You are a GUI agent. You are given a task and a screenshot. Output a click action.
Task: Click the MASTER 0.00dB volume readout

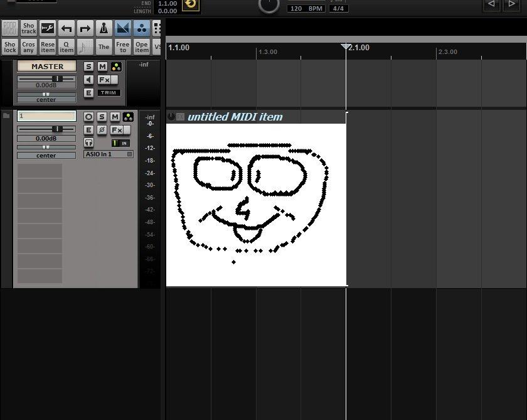coord(46,85)
